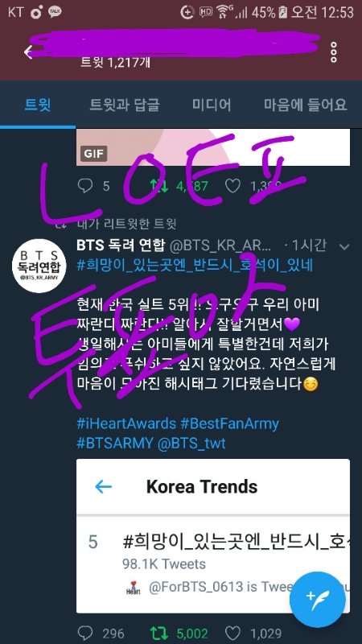This screenshot has height=644, width=362.
Task: Tap the #BTSARMY hashtag
Action: coord(115,444)
